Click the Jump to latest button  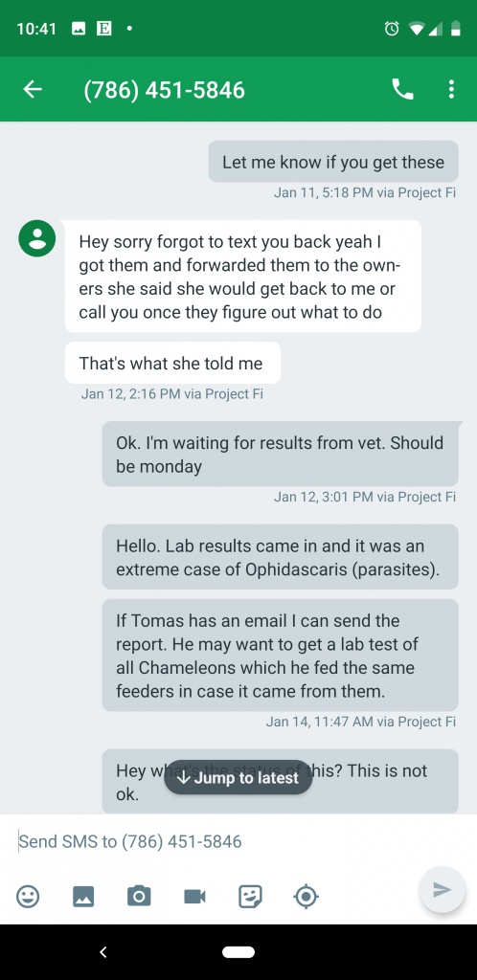pos(238,777)
